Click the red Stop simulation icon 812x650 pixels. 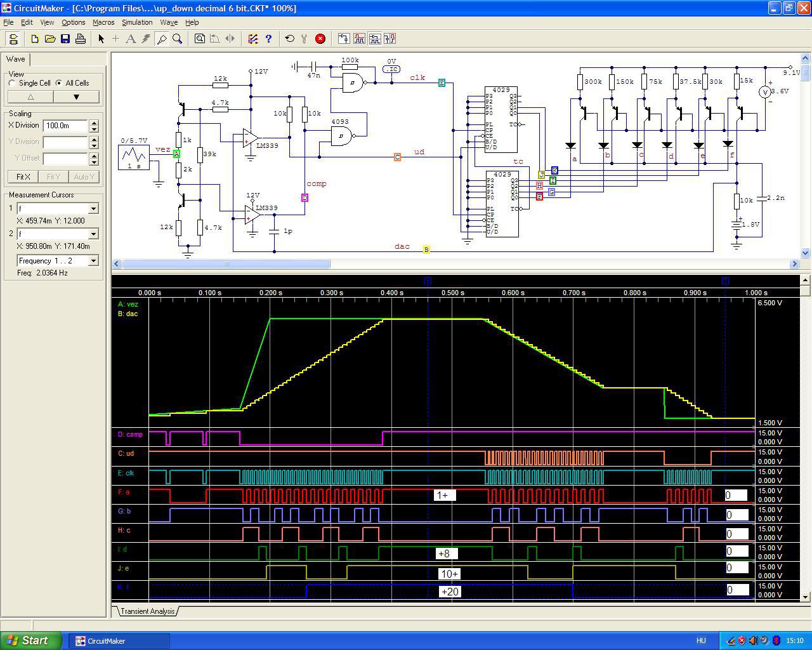(x=320, y=39)
